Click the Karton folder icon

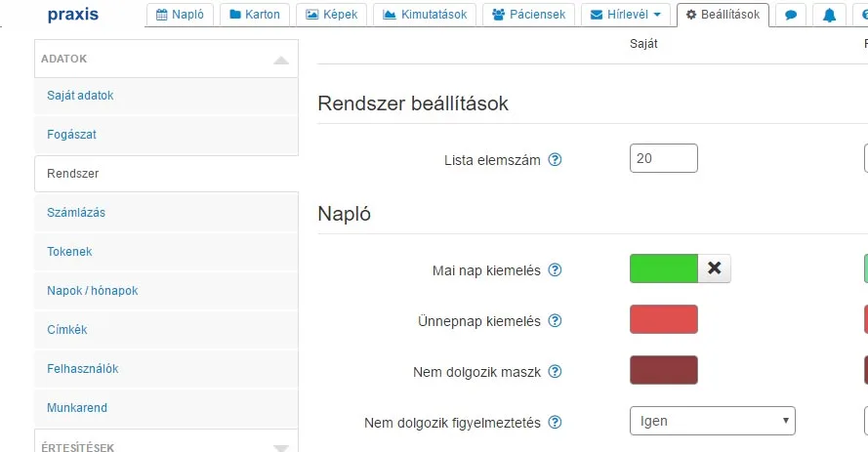click(x=235, y=15)
